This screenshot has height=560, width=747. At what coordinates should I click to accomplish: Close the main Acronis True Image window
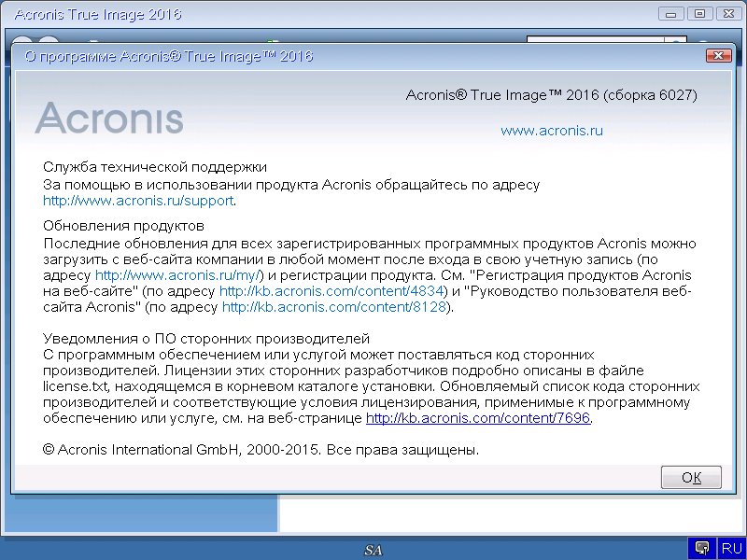click(x=726, y=14)
